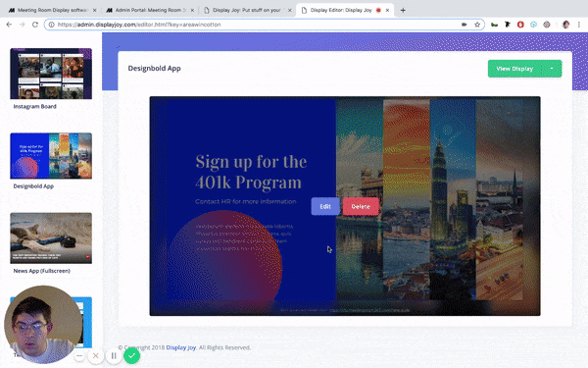The height and width of the screenshot is (368, 588).
Task: Click the teal circular extension icon
Action: coord(534,25)
